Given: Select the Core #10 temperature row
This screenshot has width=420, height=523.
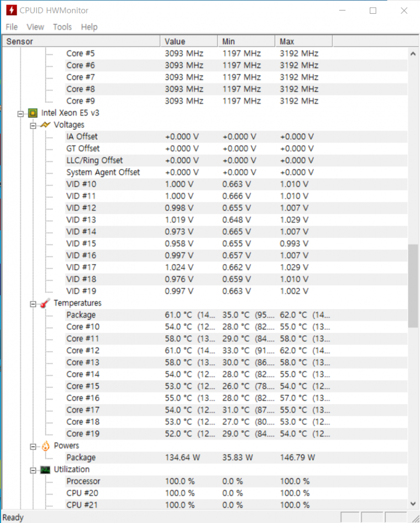Looking at the screenshot, I should pyautogui.click(x=236, y=327).
